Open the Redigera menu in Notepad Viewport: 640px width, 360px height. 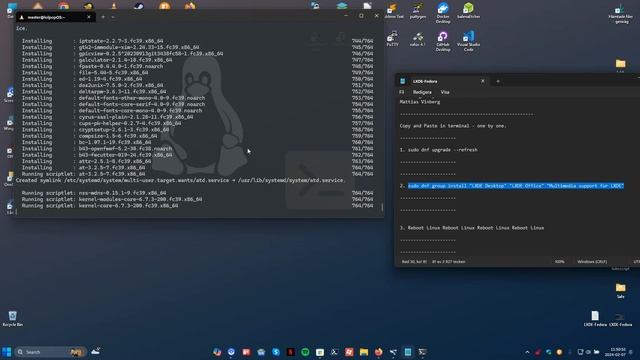(422, 92)
